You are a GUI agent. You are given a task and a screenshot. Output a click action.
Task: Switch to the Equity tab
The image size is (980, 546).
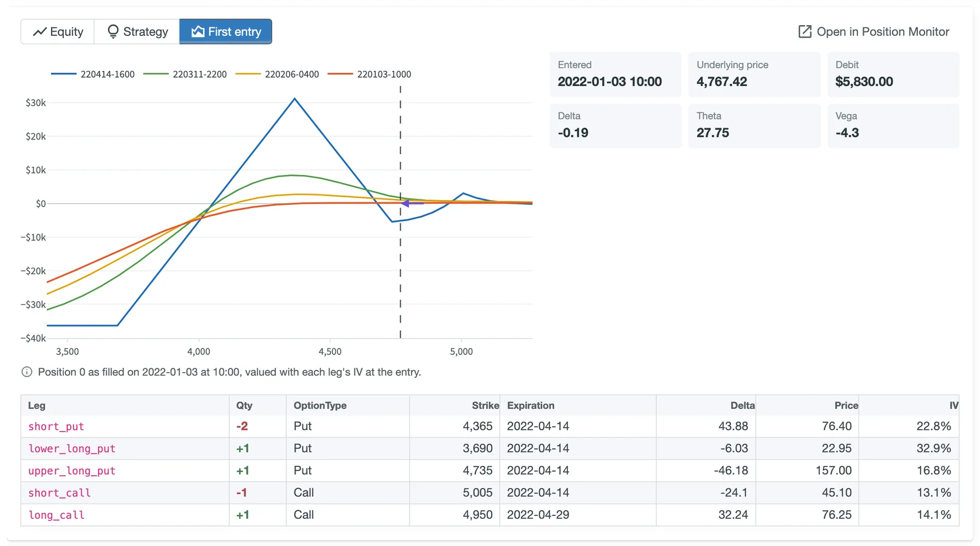pyautogui.click(x=58, y=32)
